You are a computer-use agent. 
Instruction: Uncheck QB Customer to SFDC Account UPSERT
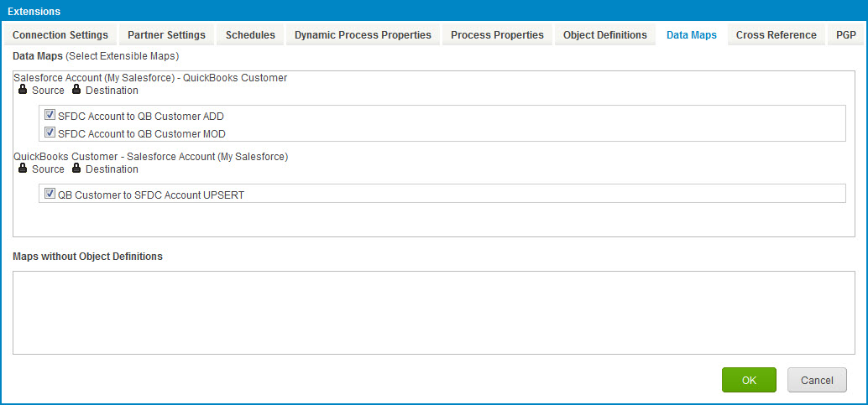click(x=50, y=194)
